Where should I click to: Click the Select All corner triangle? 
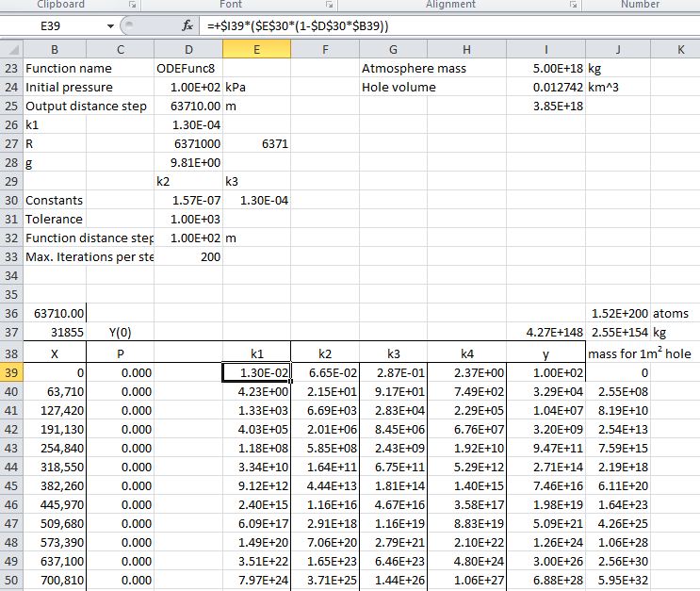pyautogui.click(x=11, y=49)
